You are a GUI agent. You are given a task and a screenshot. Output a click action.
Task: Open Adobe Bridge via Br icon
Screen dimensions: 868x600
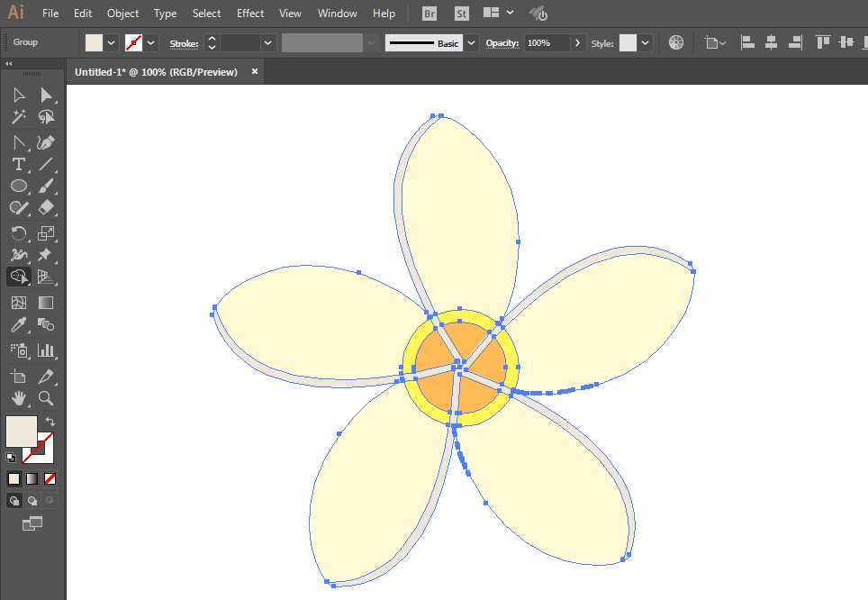[x=430, y=14]
